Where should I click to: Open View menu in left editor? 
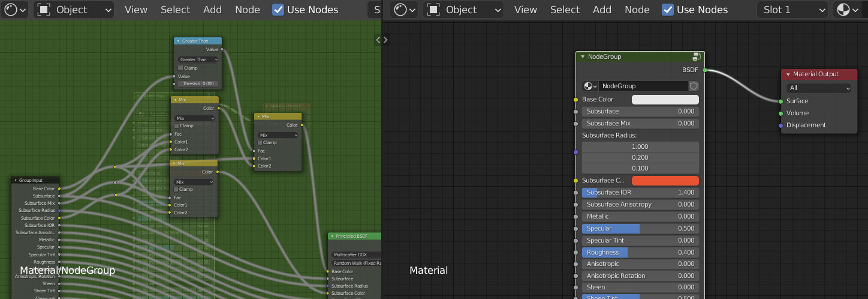pos(136,10)
